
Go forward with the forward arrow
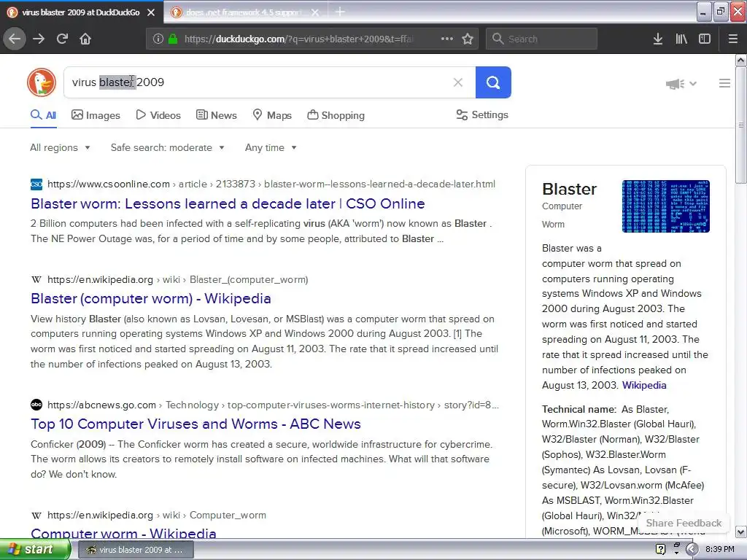pos(39,39)
